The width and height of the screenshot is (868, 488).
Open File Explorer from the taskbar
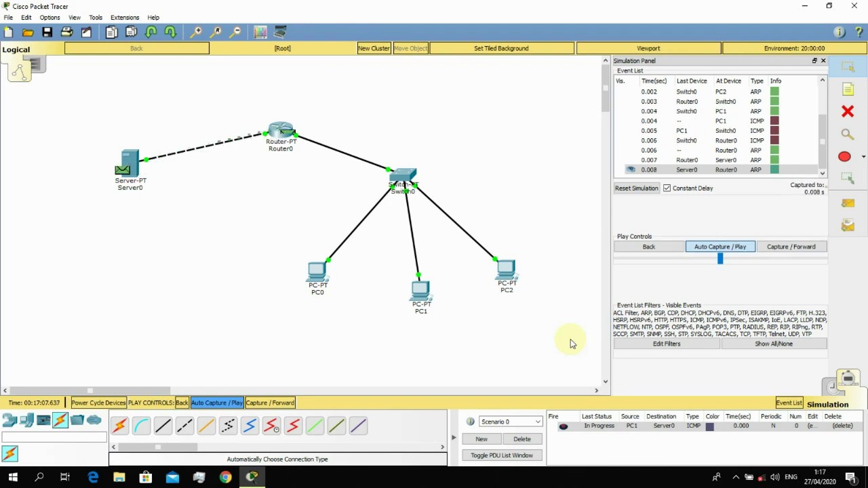click(119, 477)
